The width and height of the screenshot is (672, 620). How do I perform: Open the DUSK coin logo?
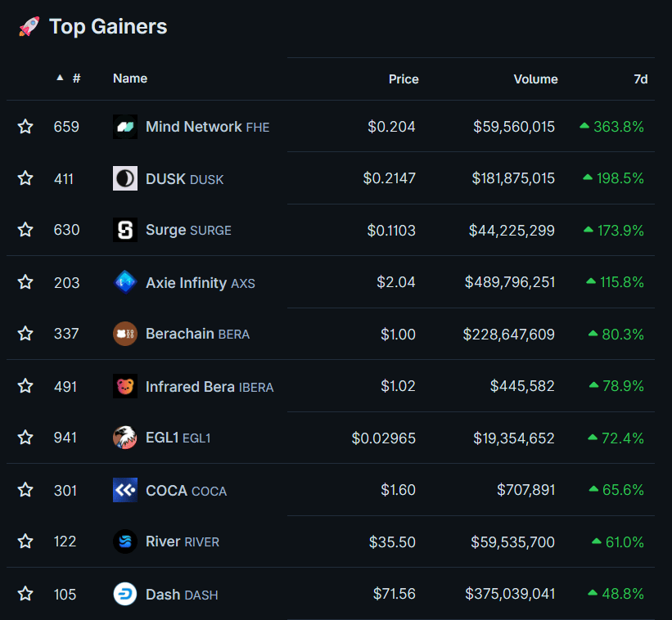(125, 178)
